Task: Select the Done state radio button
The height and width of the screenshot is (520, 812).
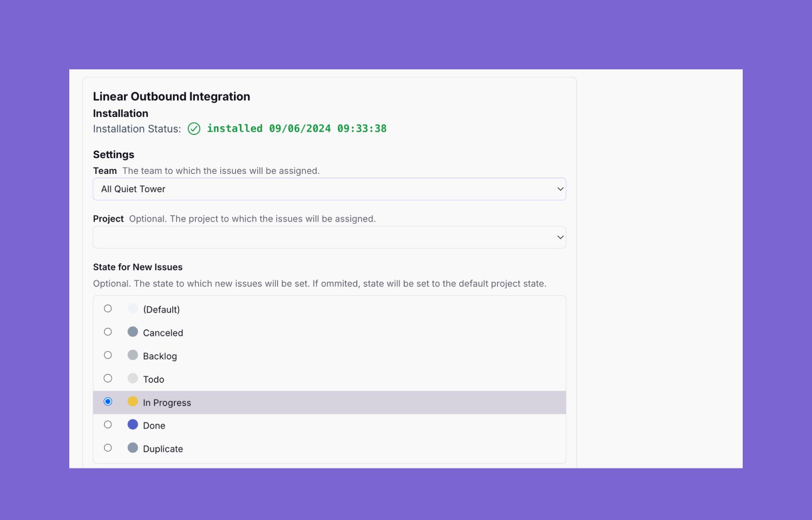Action: [x=108, y=425]
